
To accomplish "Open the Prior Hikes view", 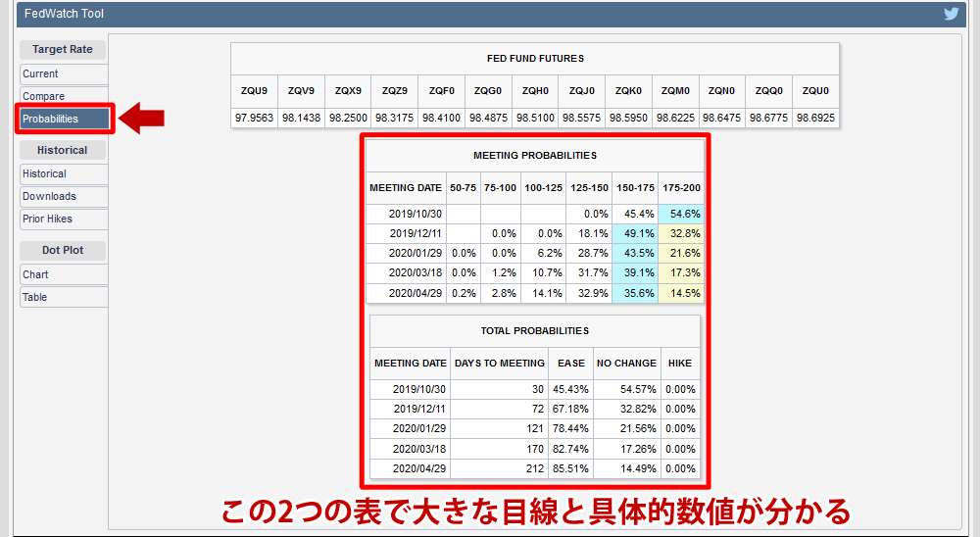I will tap(63, 220).
